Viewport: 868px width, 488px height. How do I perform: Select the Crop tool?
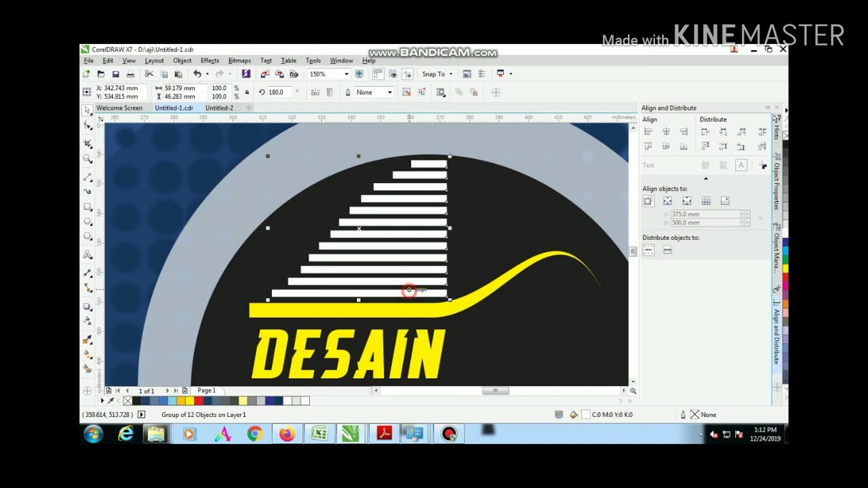(x=87, y=143)
